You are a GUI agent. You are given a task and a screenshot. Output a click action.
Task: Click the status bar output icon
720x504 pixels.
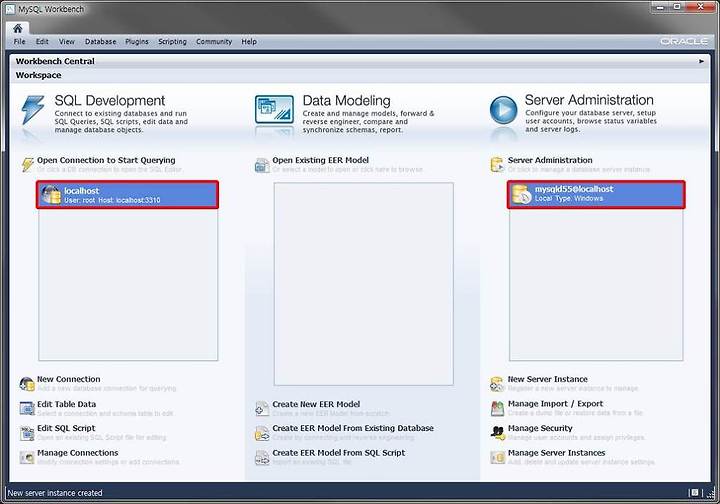point(694,493)
